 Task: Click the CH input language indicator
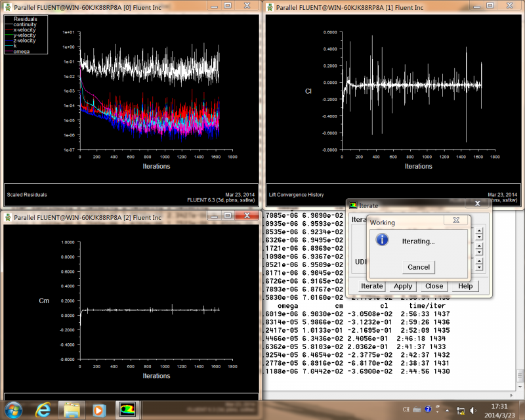(x=406, y=410)
